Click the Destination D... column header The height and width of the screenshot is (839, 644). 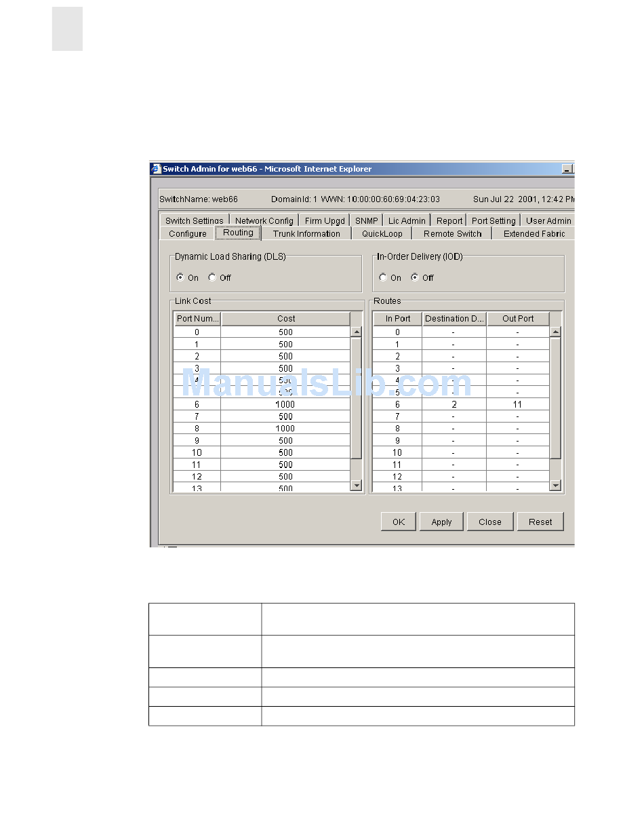pos(454,319)
